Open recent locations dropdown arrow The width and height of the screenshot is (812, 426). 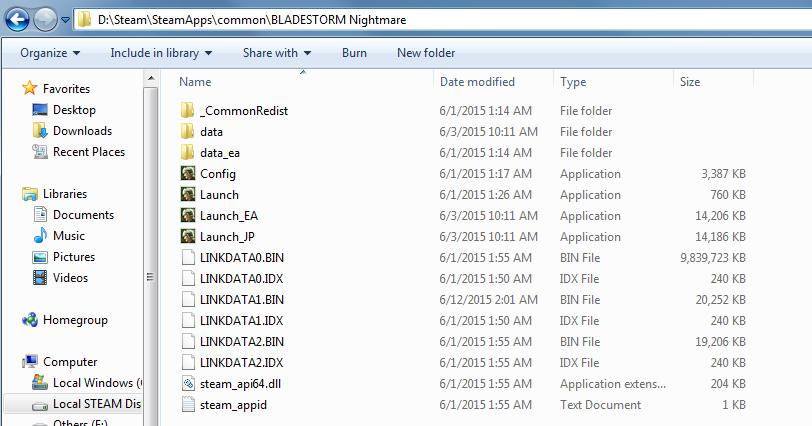pos(65,19)
